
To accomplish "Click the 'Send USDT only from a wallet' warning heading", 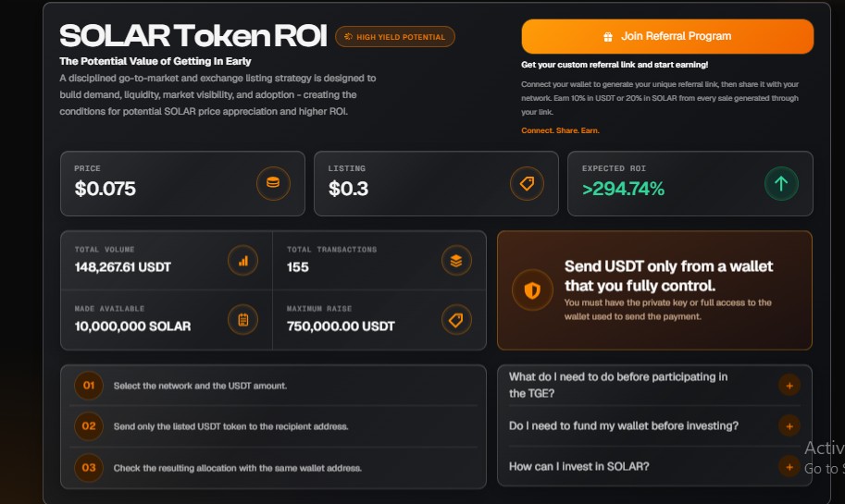I will click(x=668, y=276).
